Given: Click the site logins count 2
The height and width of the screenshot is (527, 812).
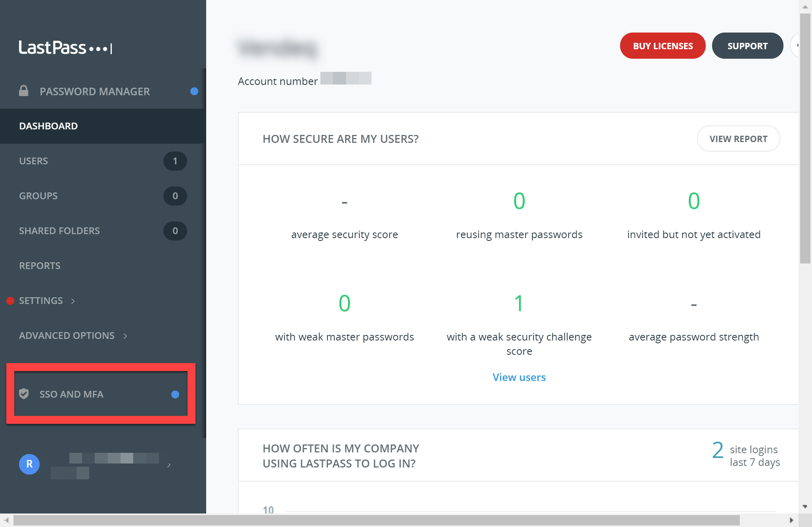Looking at the screenshot, I should tap(718, 450).
